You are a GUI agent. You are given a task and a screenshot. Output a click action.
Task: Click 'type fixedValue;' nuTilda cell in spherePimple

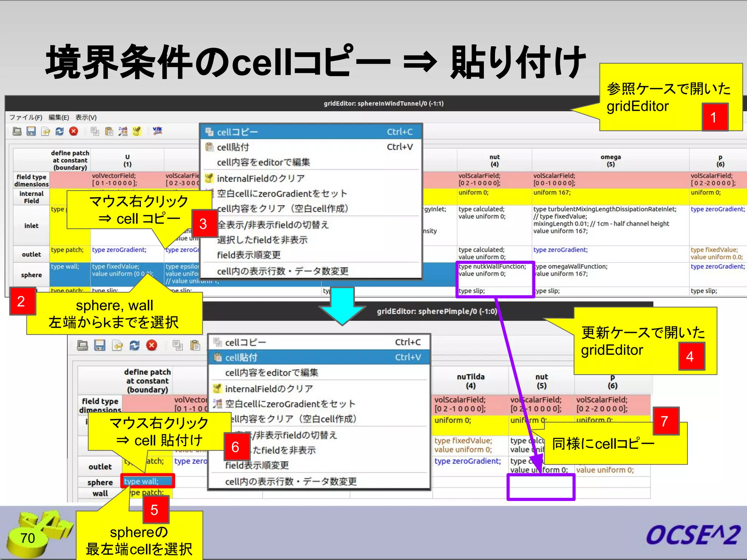471,445
